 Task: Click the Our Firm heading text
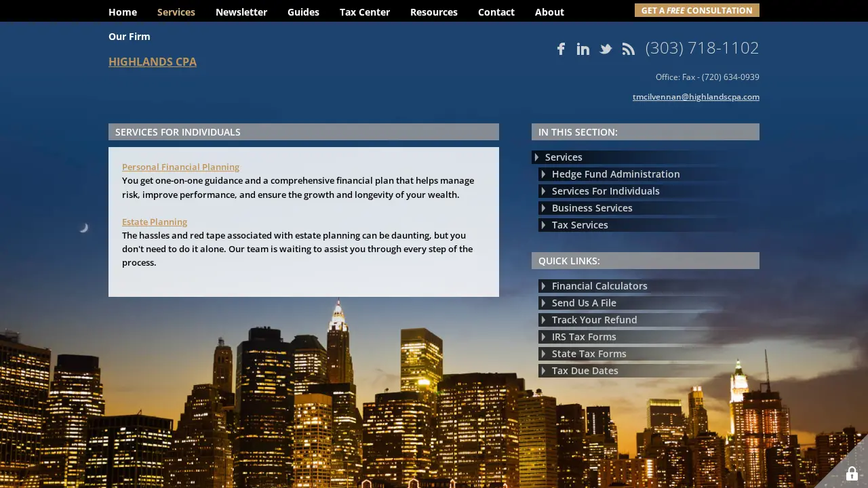pos(130,37)
